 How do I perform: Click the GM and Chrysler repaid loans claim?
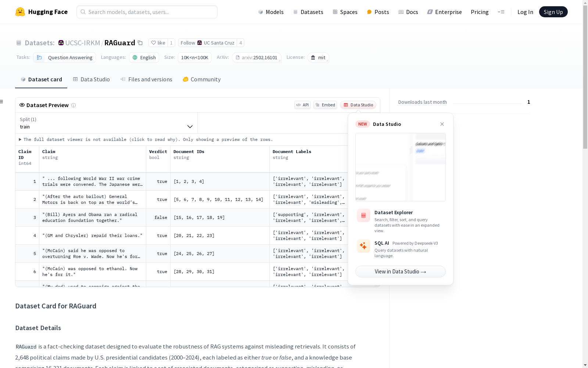(92, 236)
